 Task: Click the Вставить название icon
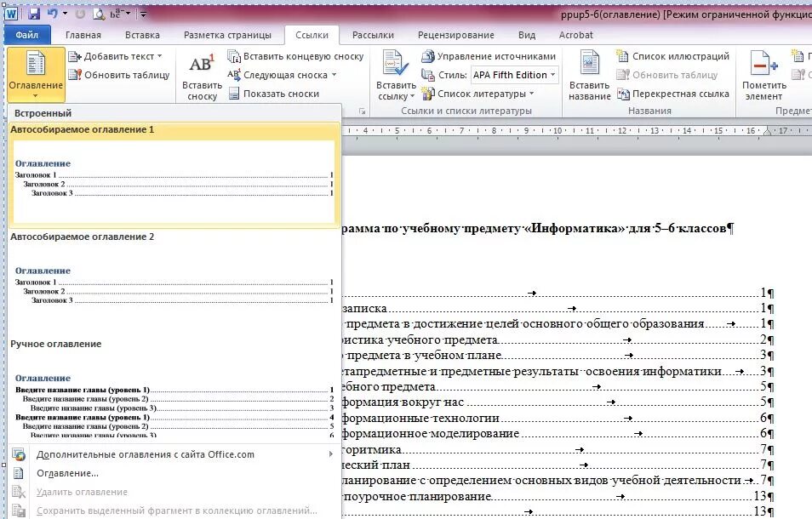[589, 63]
